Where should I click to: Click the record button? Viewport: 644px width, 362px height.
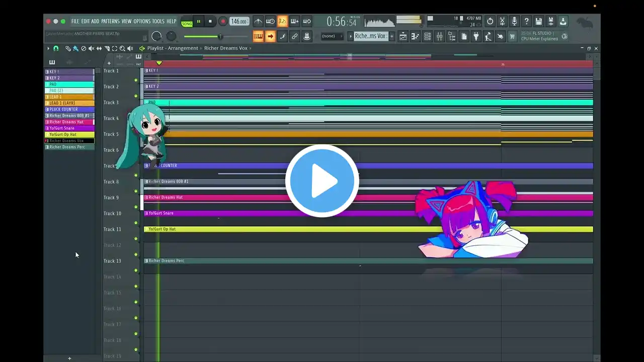tap(223, 22)
